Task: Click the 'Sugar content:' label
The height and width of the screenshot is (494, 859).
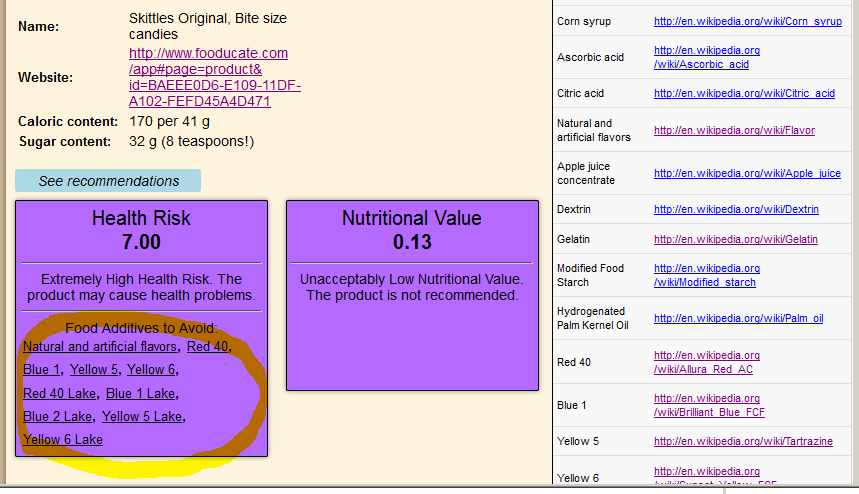Action: point(65,142)
